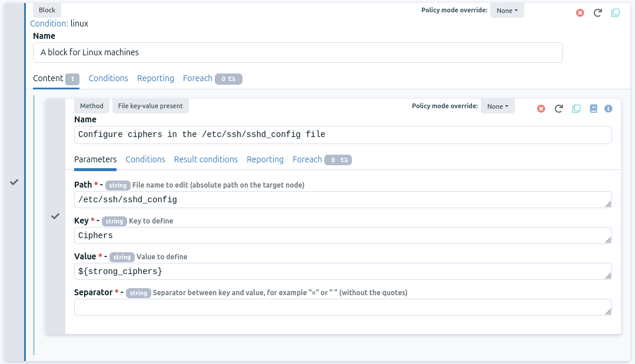Viewport: 635px width, 364px height.
Task: Click the checkmark on the method's left bar
Action: pyautogui.click(x=55, y=216)
